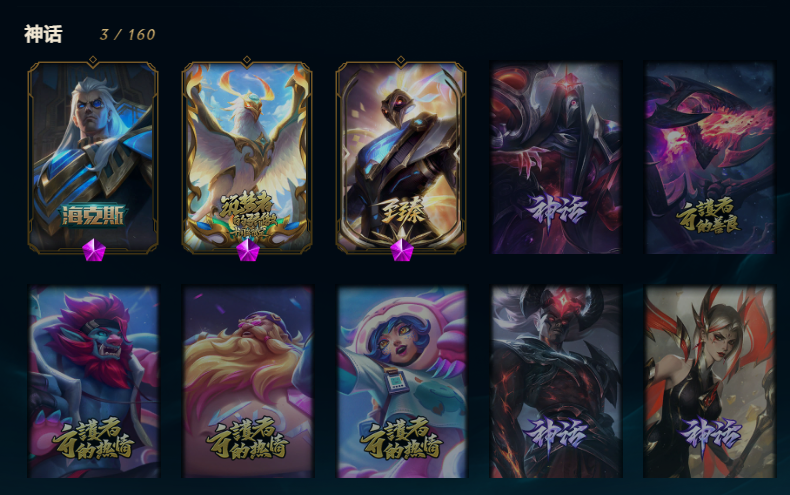Image resolution: width=790 pixels, height=495 pixels.
Task: Choose the locked blond-bearded 守護者的热情 card
Action: (x=248, y=382)
